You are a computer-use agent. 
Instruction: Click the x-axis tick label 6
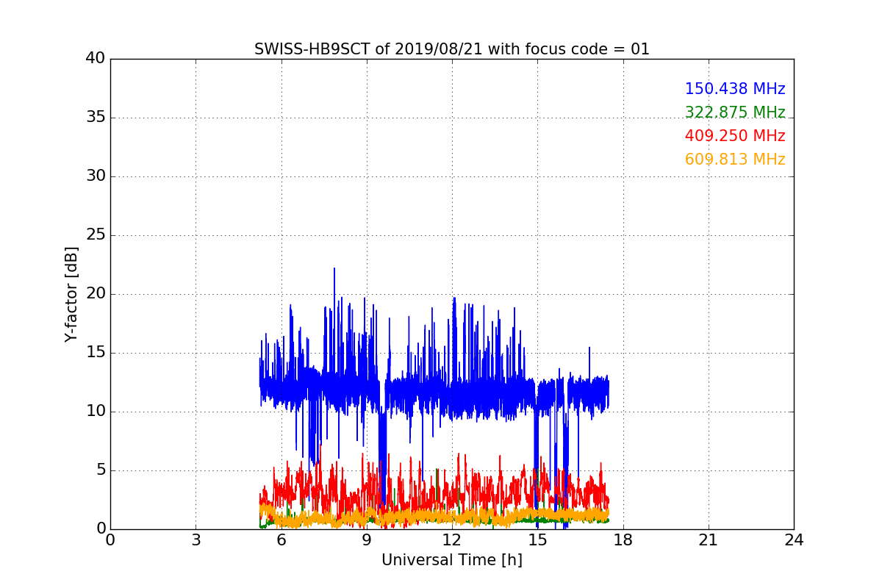(x=282, y=540)
